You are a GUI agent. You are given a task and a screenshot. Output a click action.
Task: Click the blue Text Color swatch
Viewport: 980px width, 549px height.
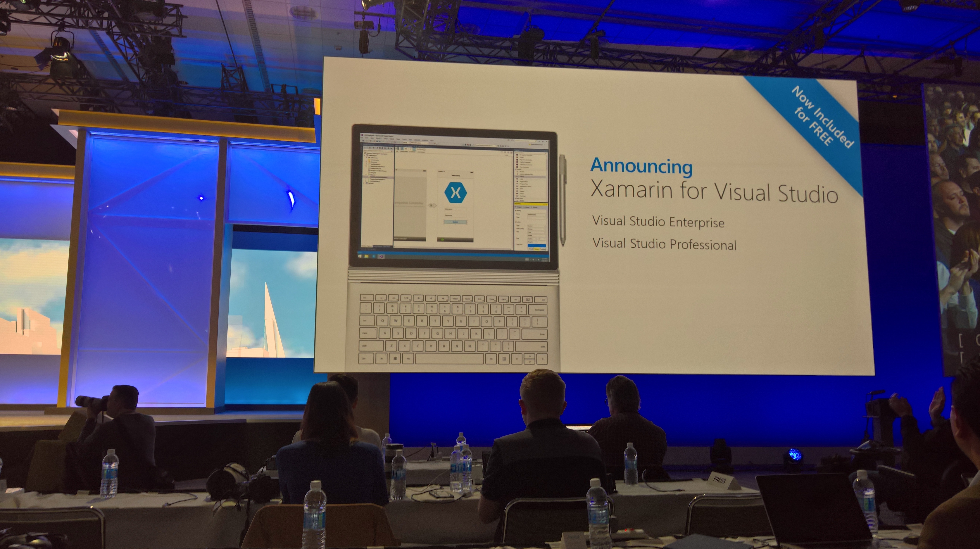pos(536,246)
